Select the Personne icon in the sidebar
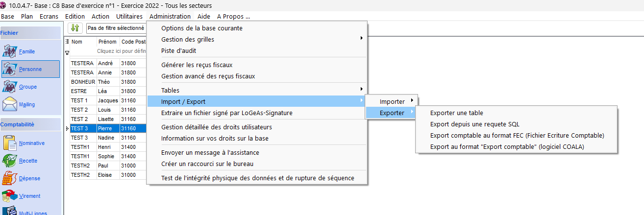 point(10,69)
